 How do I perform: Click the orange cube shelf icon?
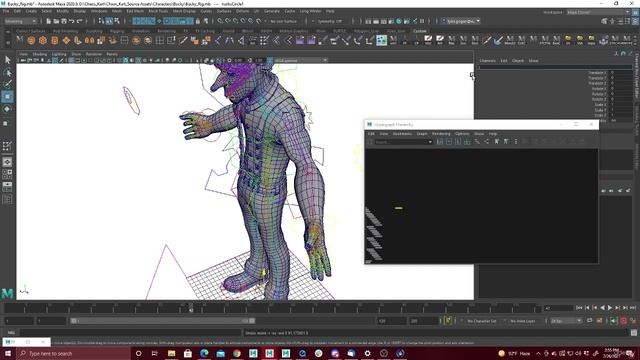[x=43, y=40]
